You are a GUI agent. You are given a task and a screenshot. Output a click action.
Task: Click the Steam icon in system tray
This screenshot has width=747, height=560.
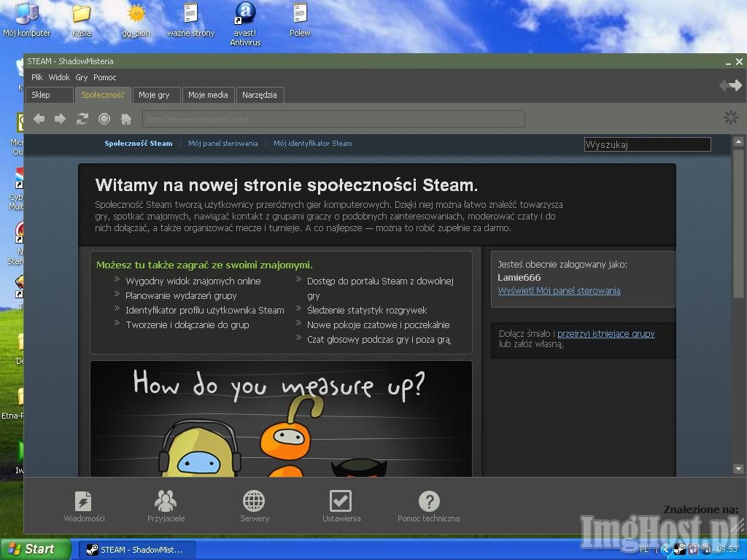(680, 550)
